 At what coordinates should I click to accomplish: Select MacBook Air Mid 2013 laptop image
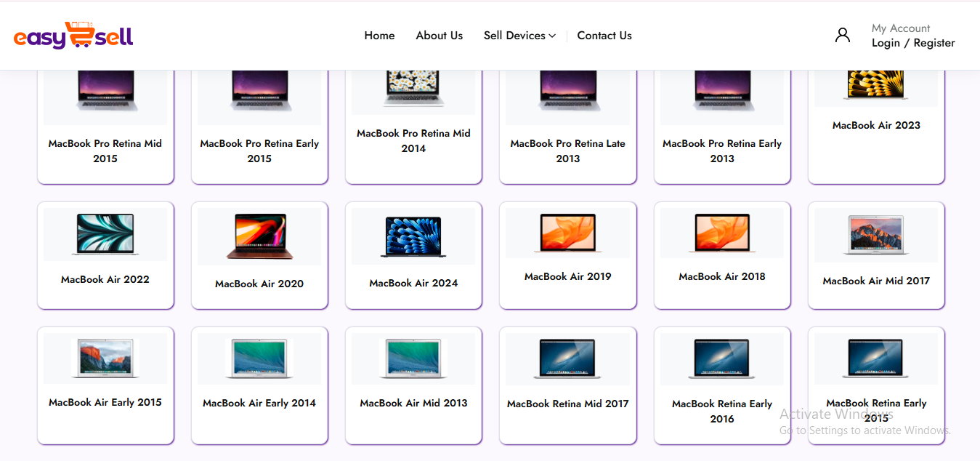[x=413, y=358]
